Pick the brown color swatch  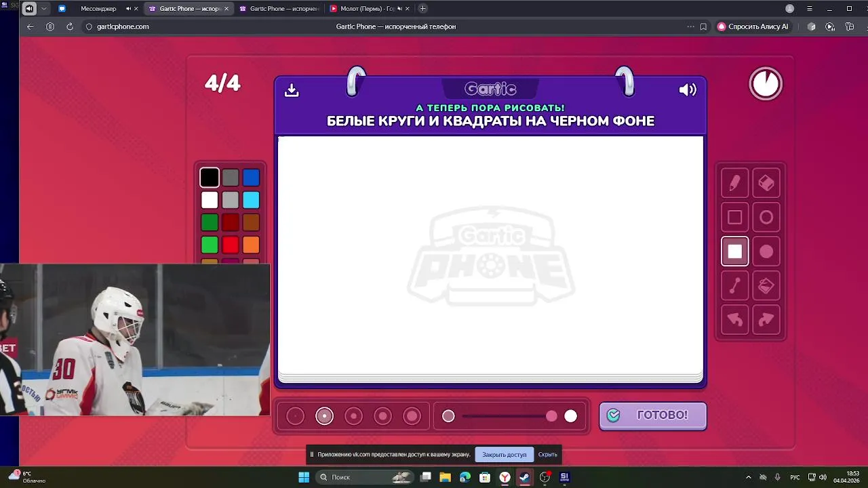[x=251, y=222]
